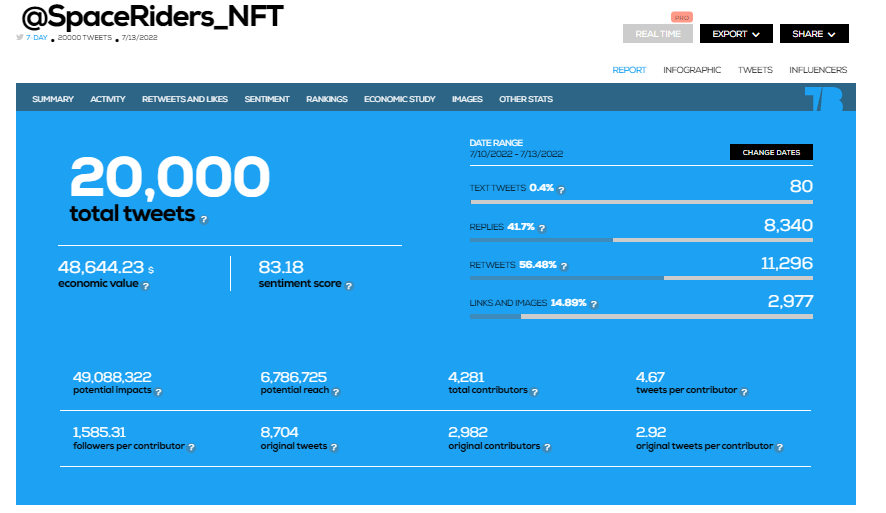The image size is (886, 513).
Task: Open the SHARE dropdown
Action: click(x=814, y=34)
